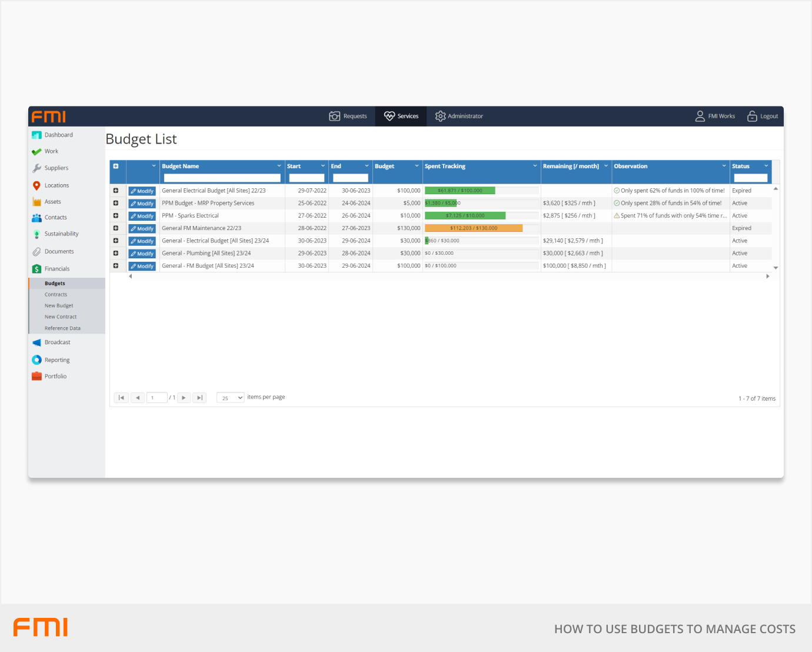Viewport: 812px width, 652px height.
Task: Open Documents via the paperclip icon
Action: (x=36, y=252)
